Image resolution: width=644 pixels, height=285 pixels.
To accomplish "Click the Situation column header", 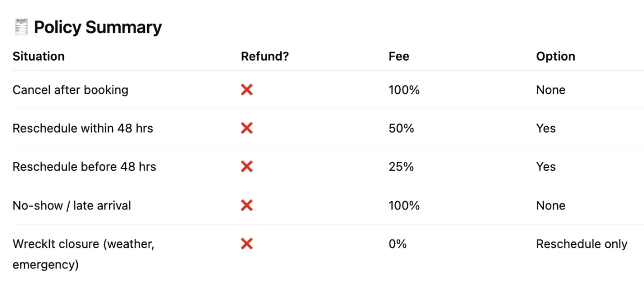I will pyautogui.click(x=39, y=56).
